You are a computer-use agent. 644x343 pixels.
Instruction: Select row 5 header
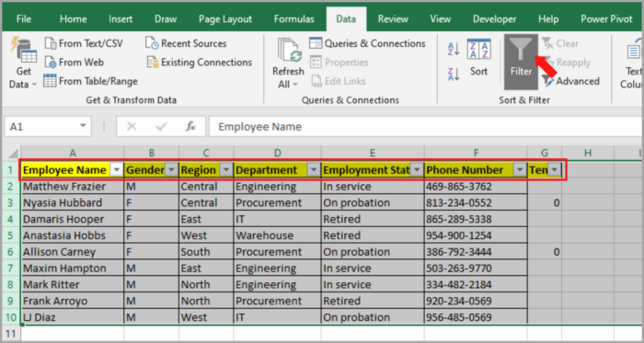pyautogui.click(x=11, y=235)
